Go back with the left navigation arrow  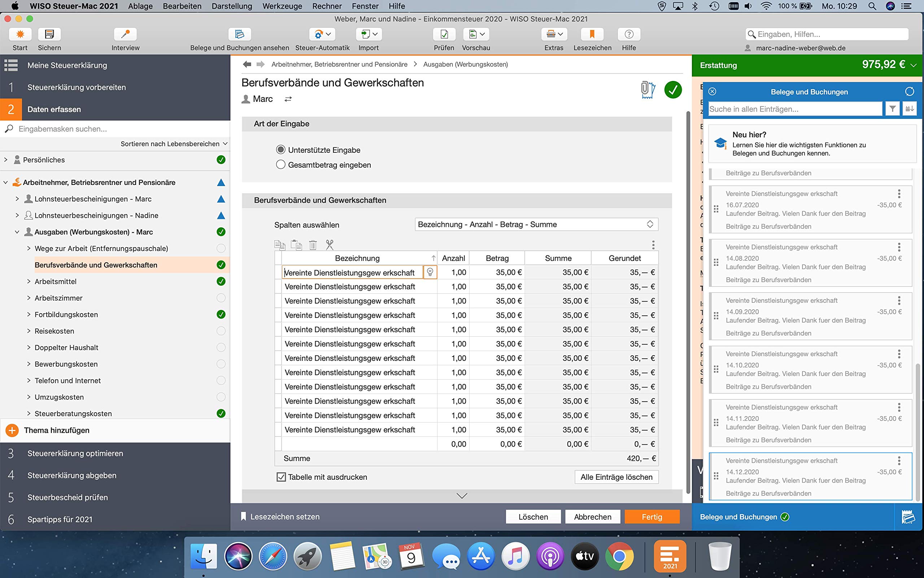pos(247,64)
